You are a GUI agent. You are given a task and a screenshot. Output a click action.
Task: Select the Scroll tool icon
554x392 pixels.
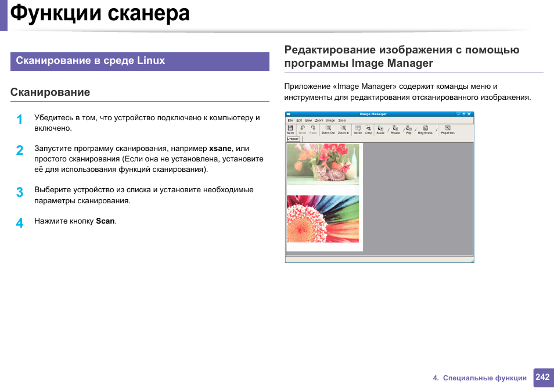(x=358, y=130)
